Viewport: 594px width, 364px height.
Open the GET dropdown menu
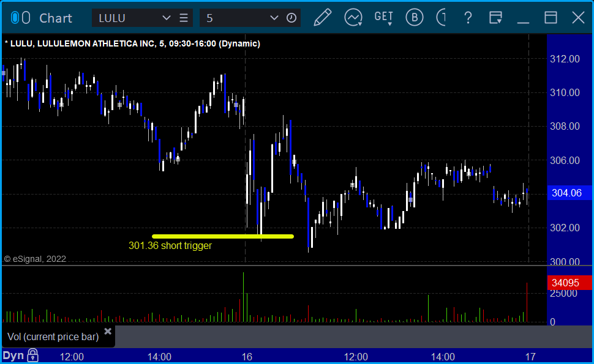click(384, 17)
